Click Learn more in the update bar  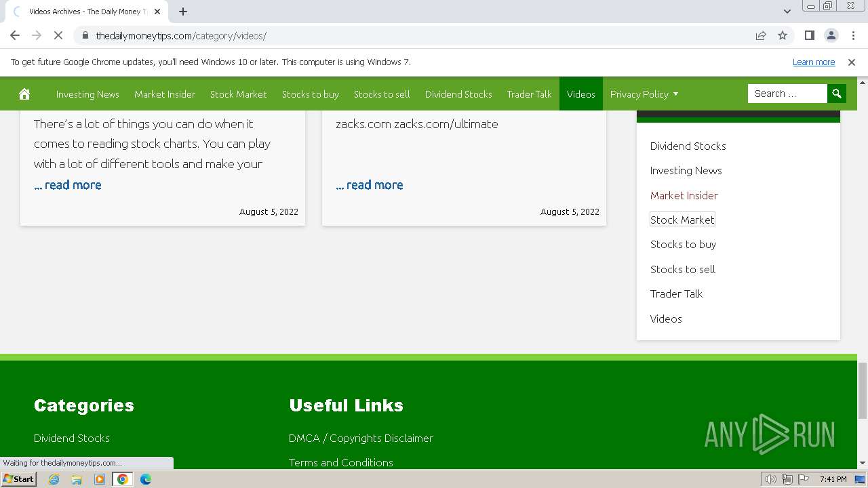pyautogui.click(x=814, y=62)
